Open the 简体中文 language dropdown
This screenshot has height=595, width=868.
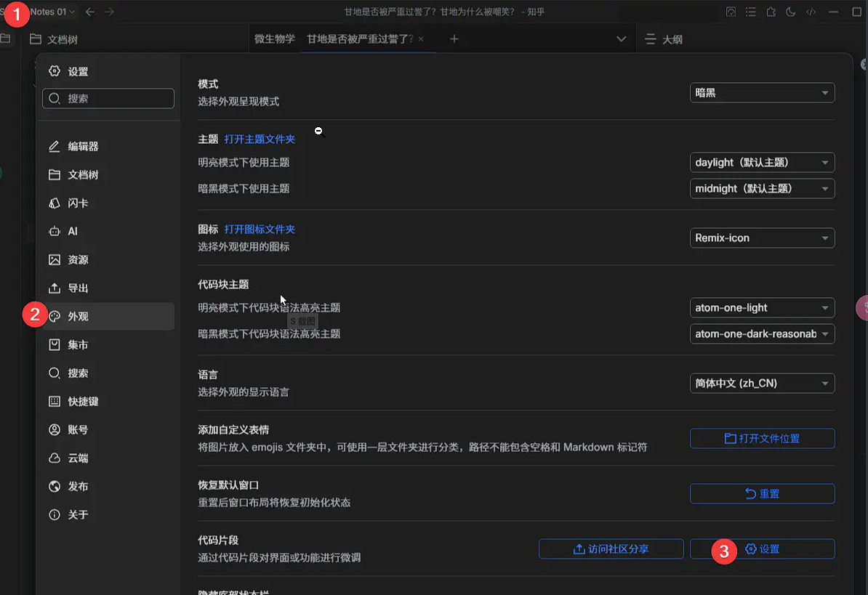tap(761, 384)
